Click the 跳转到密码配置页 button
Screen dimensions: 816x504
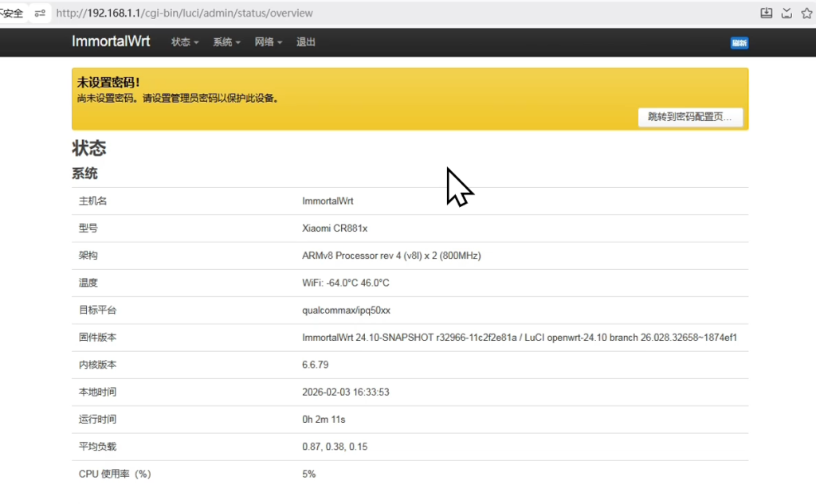[x=690, y=117]
